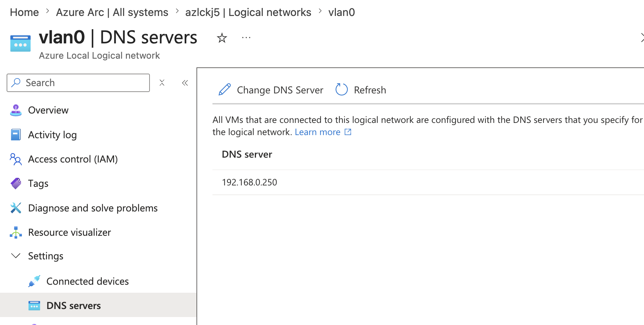Screen dimensions: 644x325
Task: Click the external link icon beside Learn more
Action: (348, 132)
